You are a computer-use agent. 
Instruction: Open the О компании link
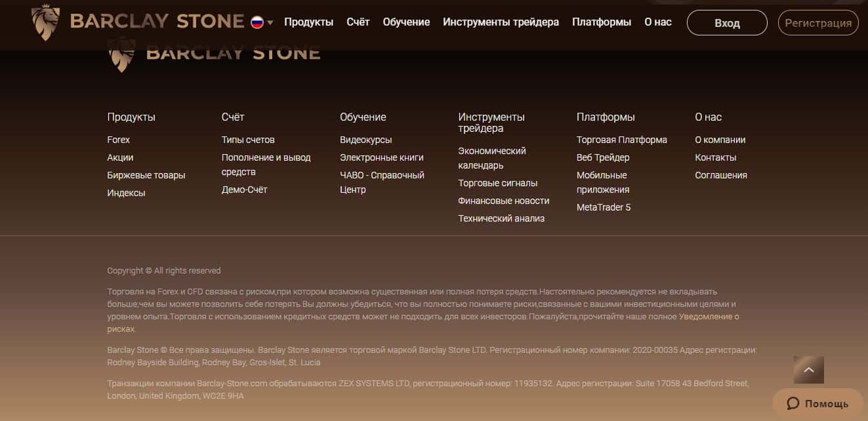(720, 140)
